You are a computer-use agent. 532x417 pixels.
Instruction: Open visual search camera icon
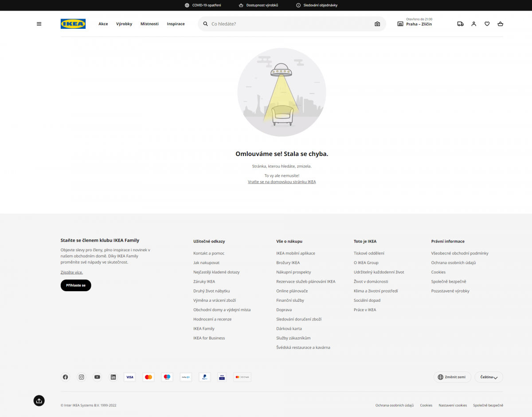(377, 24)
